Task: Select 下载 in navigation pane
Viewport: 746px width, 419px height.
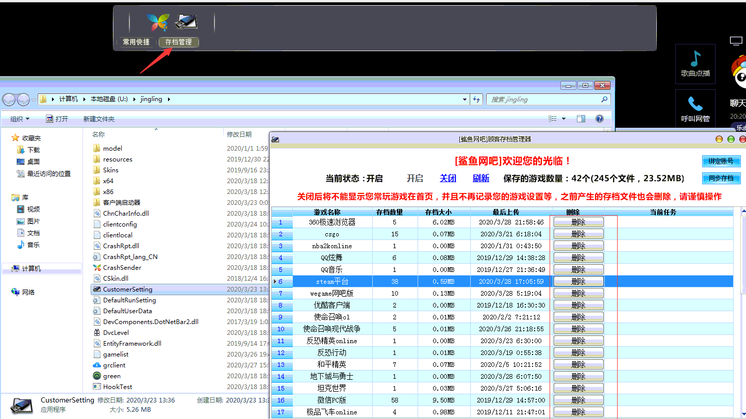Action: [x=33, y=150]
